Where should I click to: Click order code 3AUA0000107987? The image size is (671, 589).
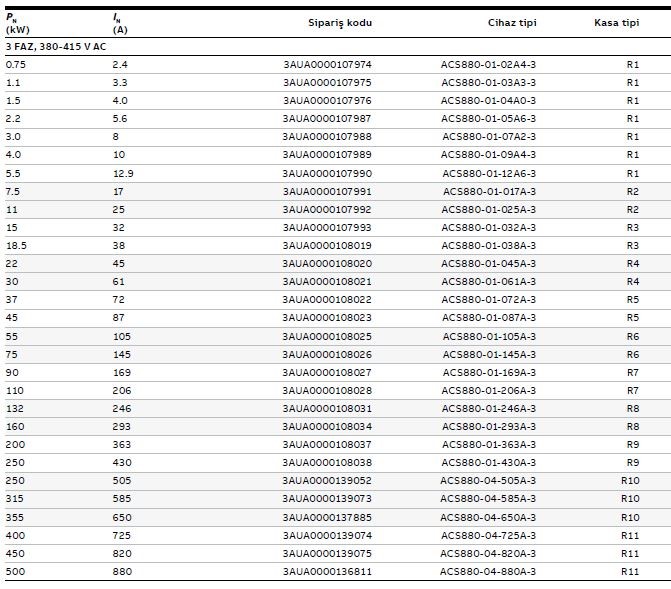coord(327,119)
